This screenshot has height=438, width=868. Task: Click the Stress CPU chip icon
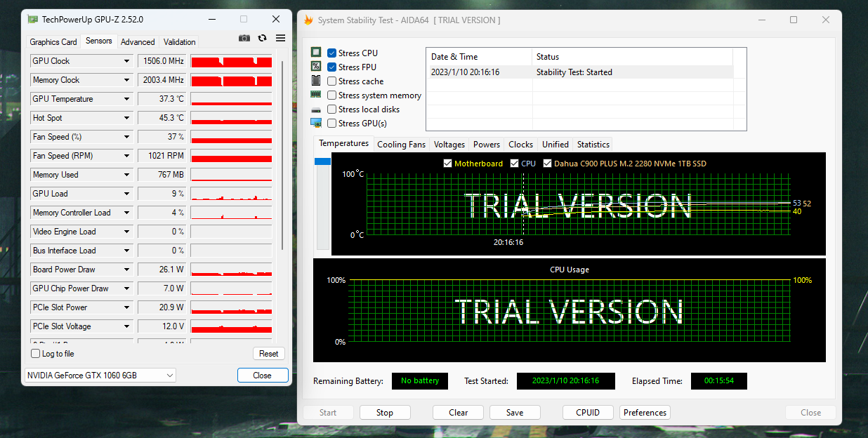[316, 53]
